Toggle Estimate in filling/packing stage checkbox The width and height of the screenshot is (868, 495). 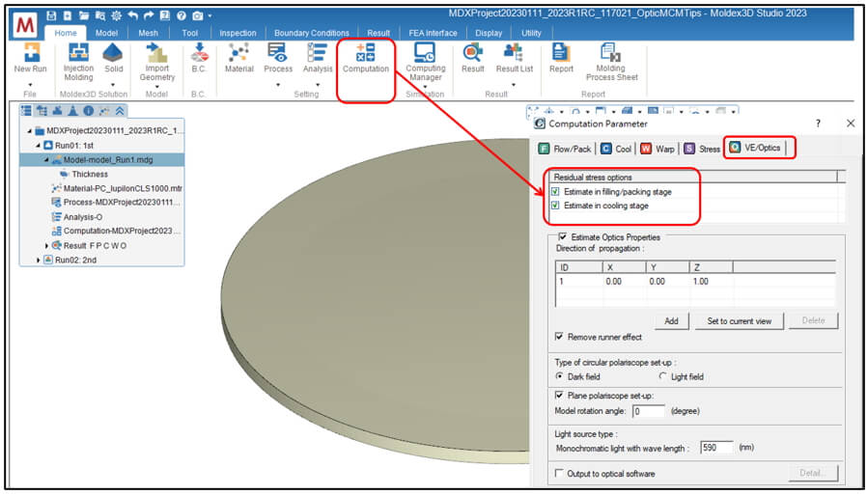point(555,192)
